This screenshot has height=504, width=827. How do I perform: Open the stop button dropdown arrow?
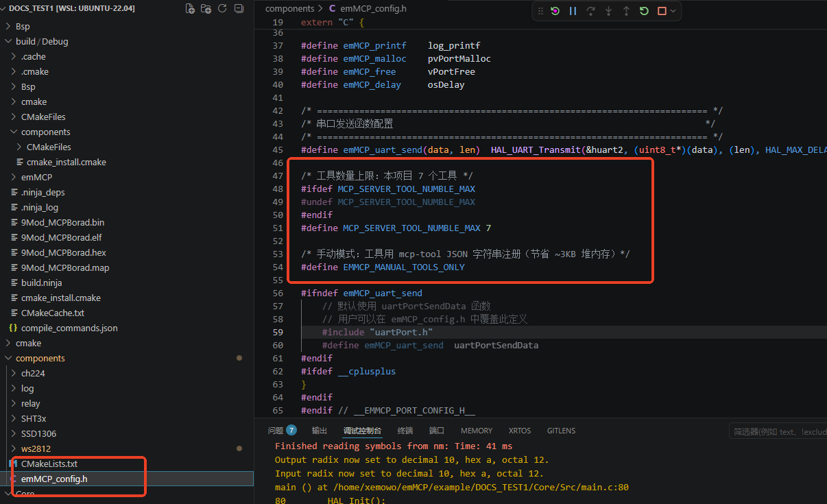pos(673,11)
